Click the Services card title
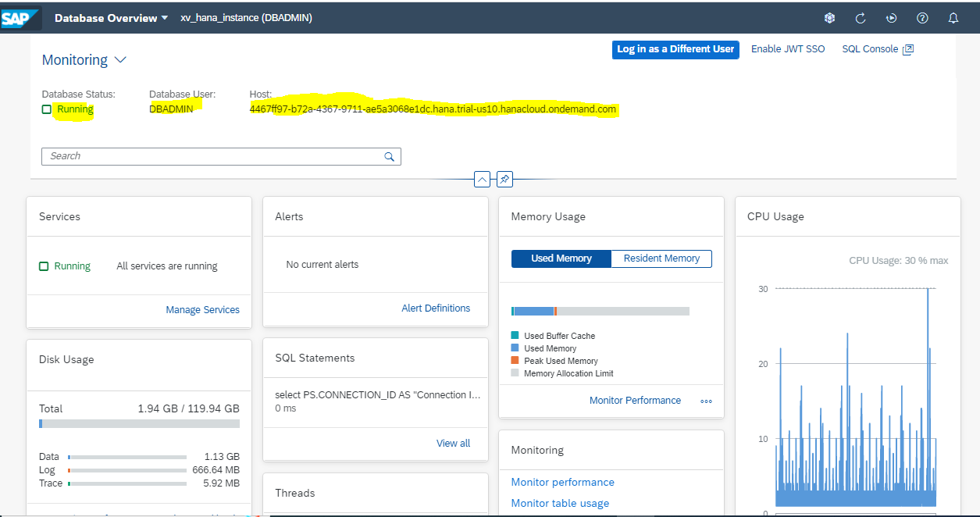This screenshot has width=980, height=517. [59, 216]
